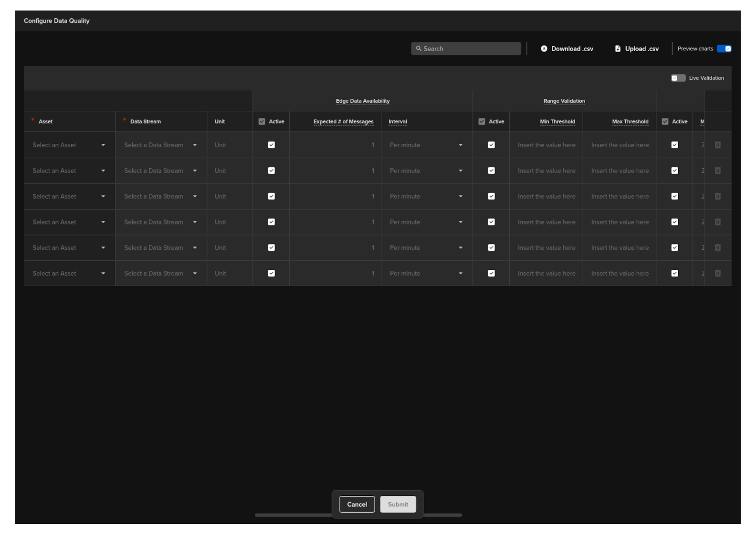Viewport: 756px width, 535px height.
Task: Uncheck first row Range Validation Active checkbox
Action: click(x=491, y=145)
